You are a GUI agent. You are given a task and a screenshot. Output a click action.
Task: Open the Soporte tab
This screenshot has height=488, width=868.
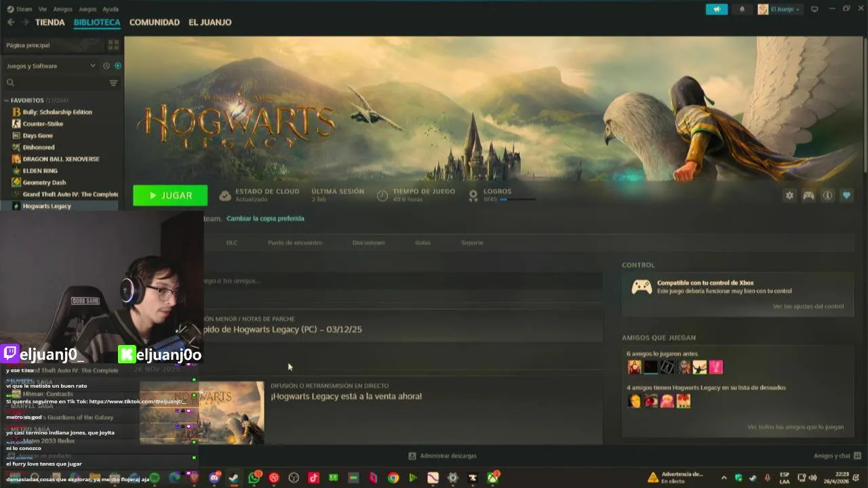(x=472, y=243)
